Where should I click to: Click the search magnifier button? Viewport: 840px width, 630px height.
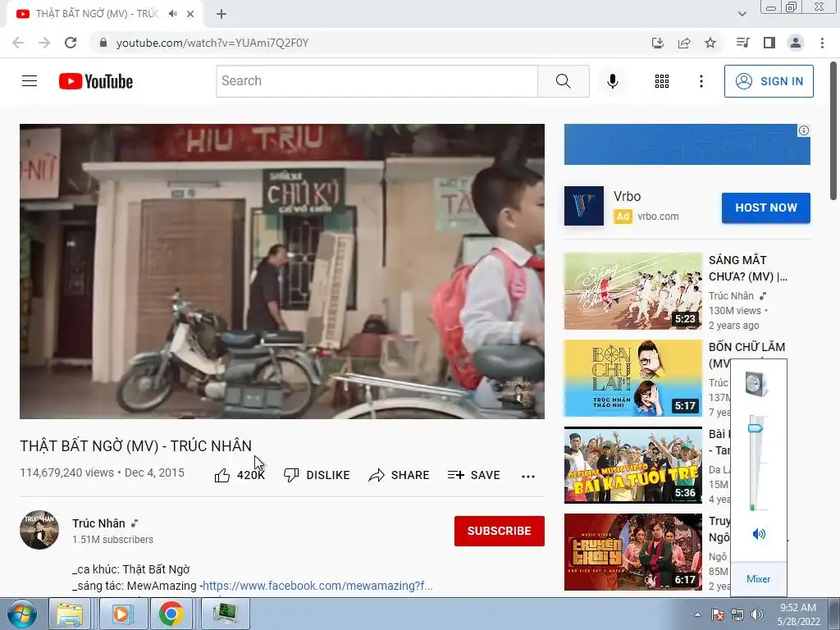click(x=563, y=81)
